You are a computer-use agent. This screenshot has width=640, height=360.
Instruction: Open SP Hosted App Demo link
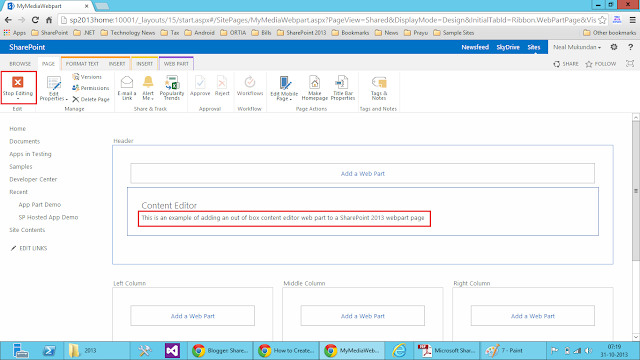[x=48, y=217]
